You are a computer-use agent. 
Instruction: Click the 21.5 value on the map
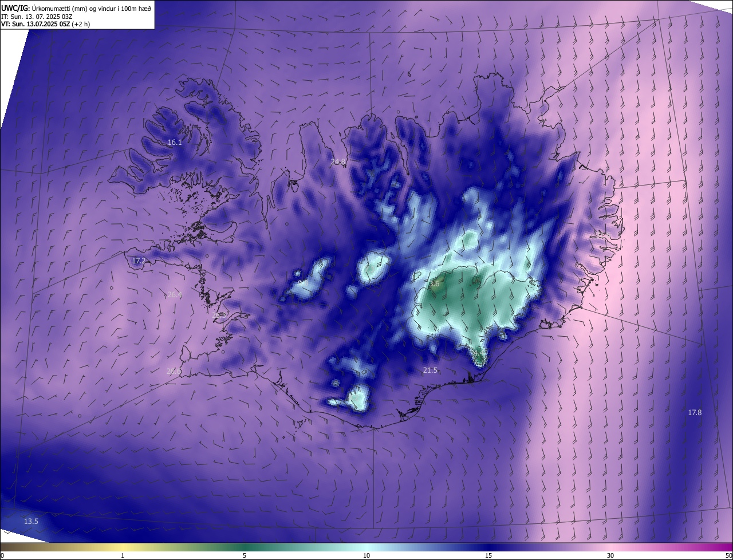(x=430, y=370)
